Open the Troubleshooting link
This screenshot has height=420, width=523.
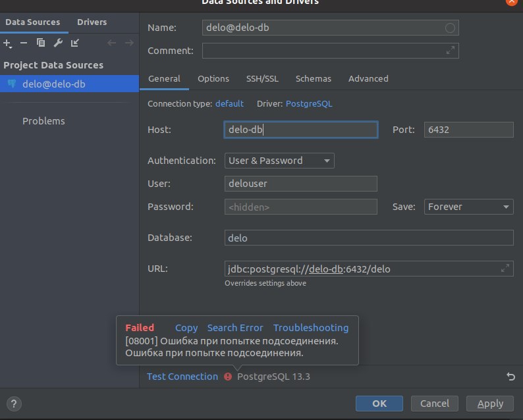point(311,328)
